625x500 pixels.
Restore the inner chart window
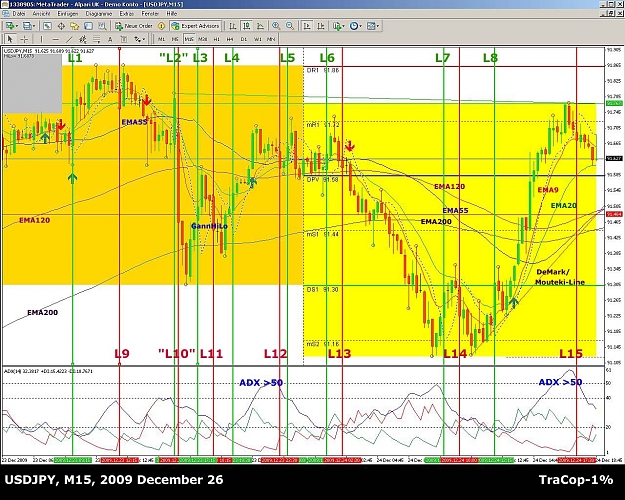tap(610, 13)
